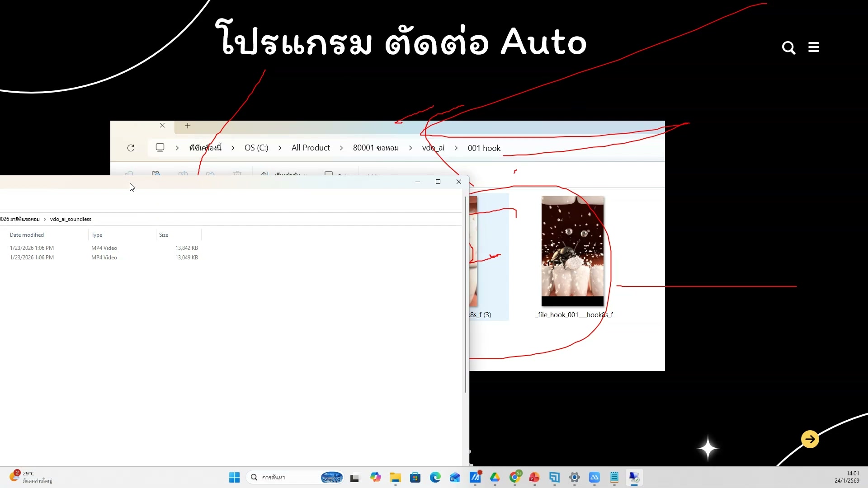Open the See more (...) options menu
The image size is (868, 488).
(372, 175)
